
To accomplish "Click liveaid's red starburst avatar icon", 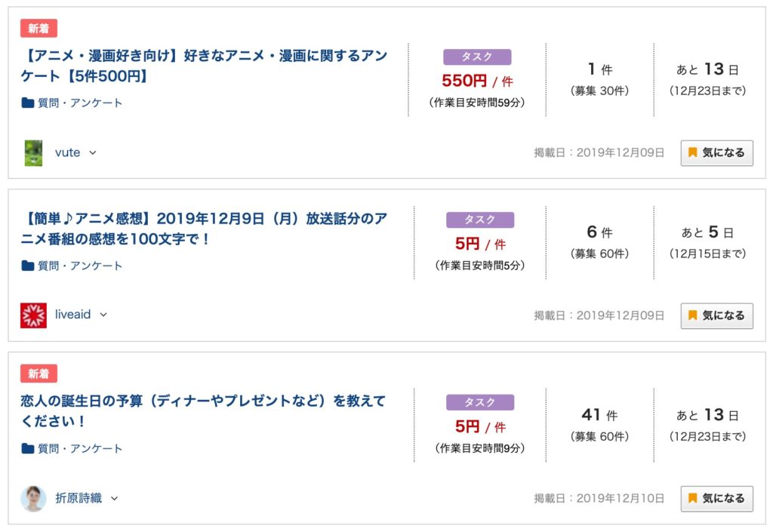I will click(x=33, y=315).
